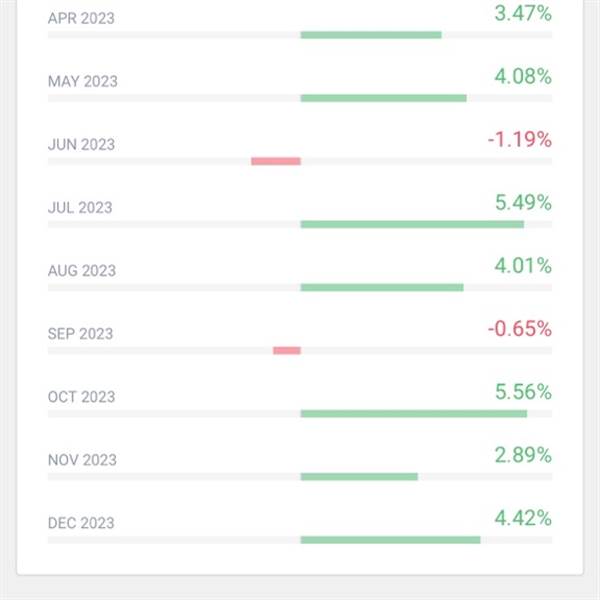Open the OCT 2023 row label
The image size is (600, 600).
click(82, 396)
